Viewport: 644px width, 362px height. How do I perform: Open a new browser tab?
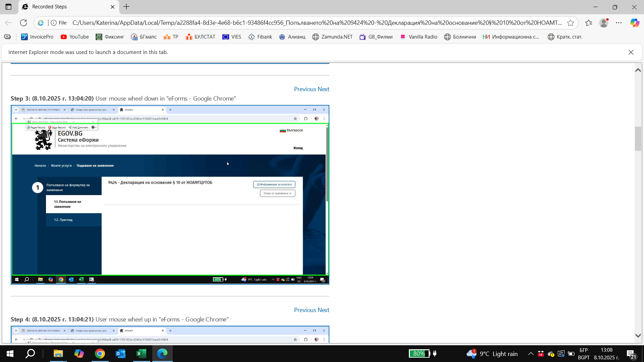click(126, 7)
